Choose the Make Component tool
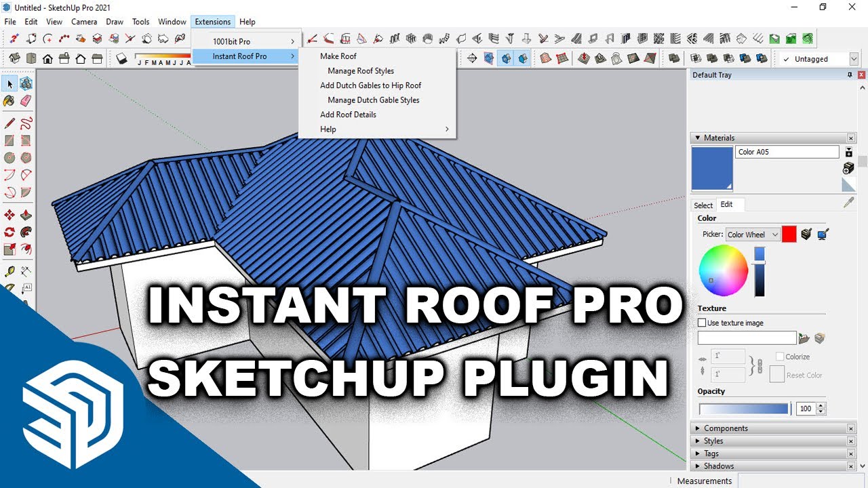 [26, 83]
